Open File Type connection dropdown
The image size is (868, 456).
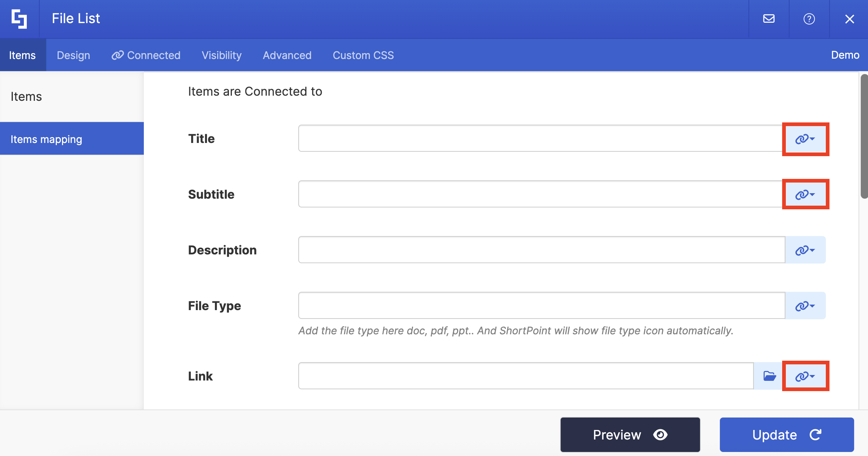(x=805, y=306)
